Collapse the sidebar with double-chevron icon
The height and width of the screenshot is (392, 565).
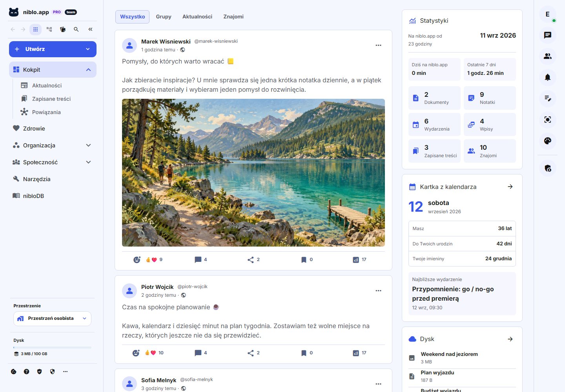point(90,29)
